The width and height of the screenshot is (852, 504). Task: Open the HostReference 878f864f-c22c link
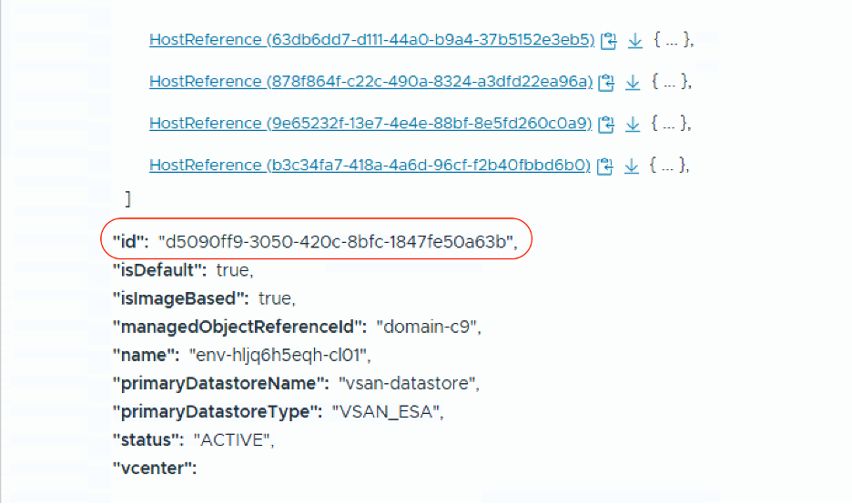(370, 82)
